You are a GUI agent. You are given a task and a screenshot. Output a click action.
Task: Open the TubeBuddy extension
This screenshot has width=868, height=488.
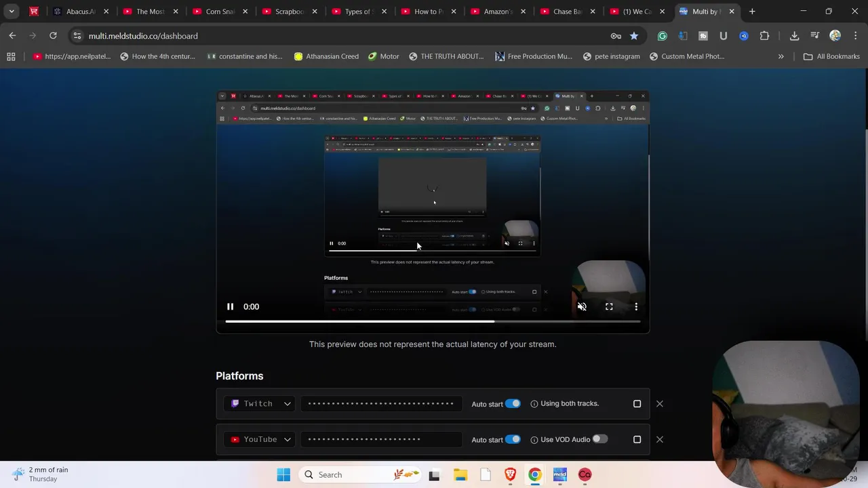(703, 36)
